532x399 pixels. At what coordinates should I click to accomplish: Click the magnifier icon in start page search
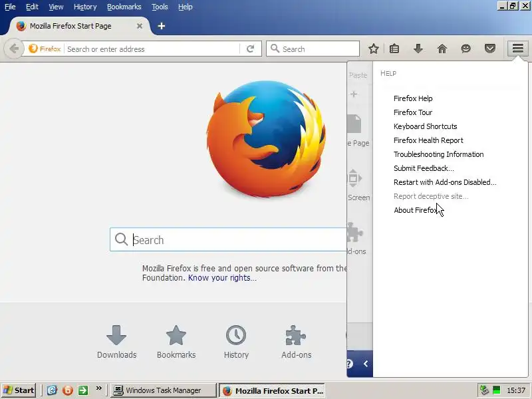pos(121,239)
